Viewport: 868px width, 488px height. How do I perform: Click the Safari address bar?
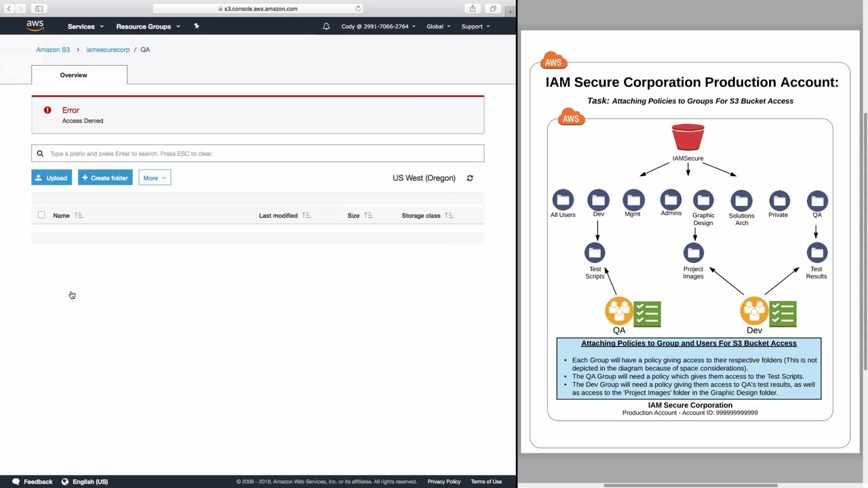[x=258, y=9]
